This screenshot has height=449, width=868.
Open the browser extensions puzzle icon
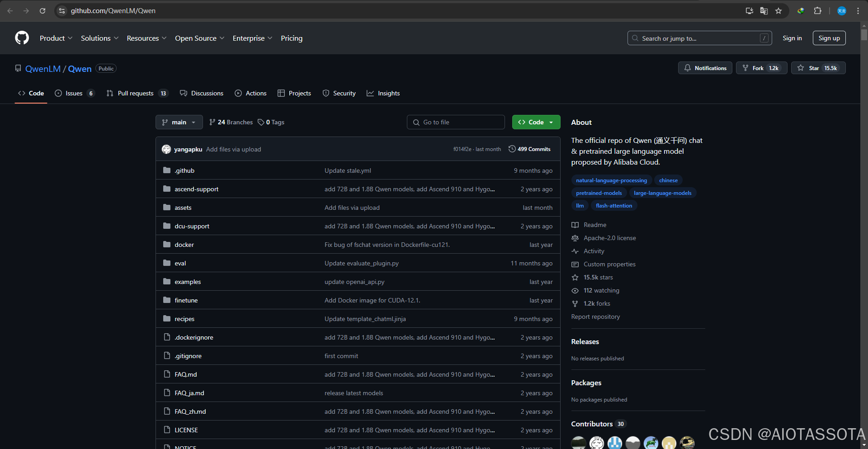[817, 11]
